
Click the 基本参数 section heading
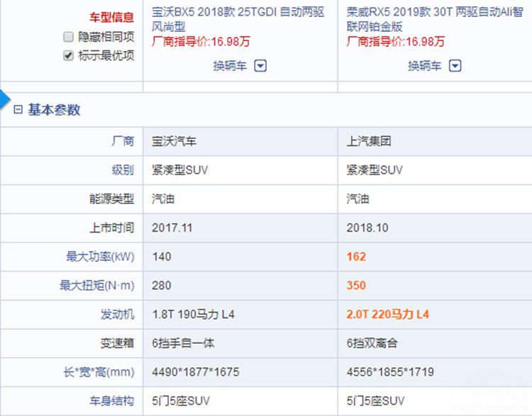(x=54, y=110)
